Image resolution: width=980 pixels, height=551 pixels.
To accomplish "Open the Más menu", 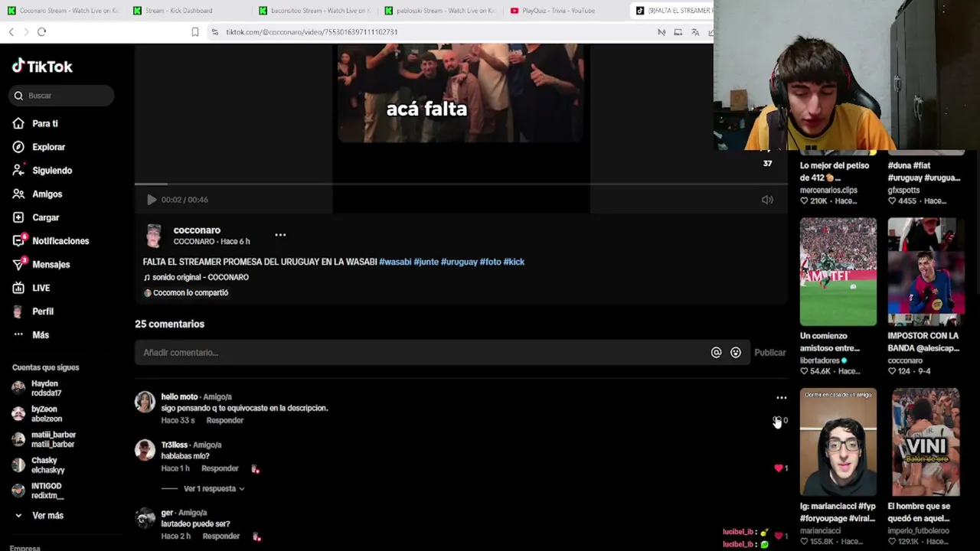I will click(x=40, y=335).
